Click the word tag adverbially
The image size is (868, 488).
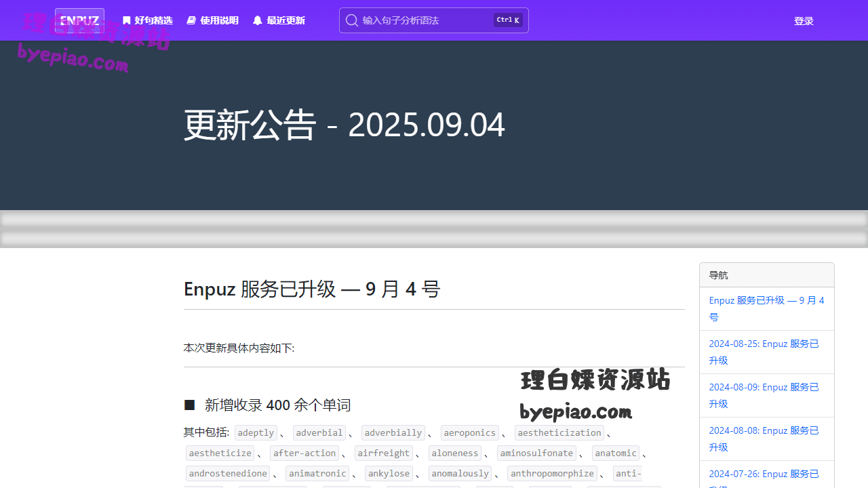[x=393, y=433]
